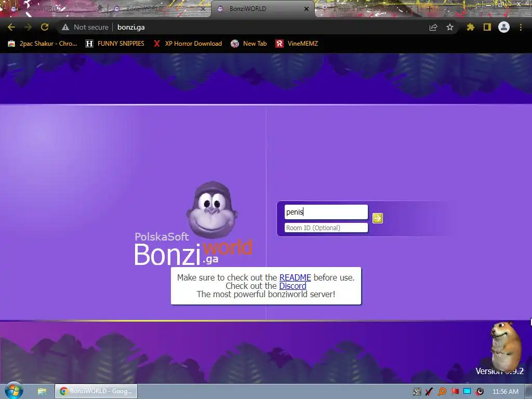Open the Not secure site warning info
Image resolution: width=532 pixels, height=399 pixels.
point(85,27)
